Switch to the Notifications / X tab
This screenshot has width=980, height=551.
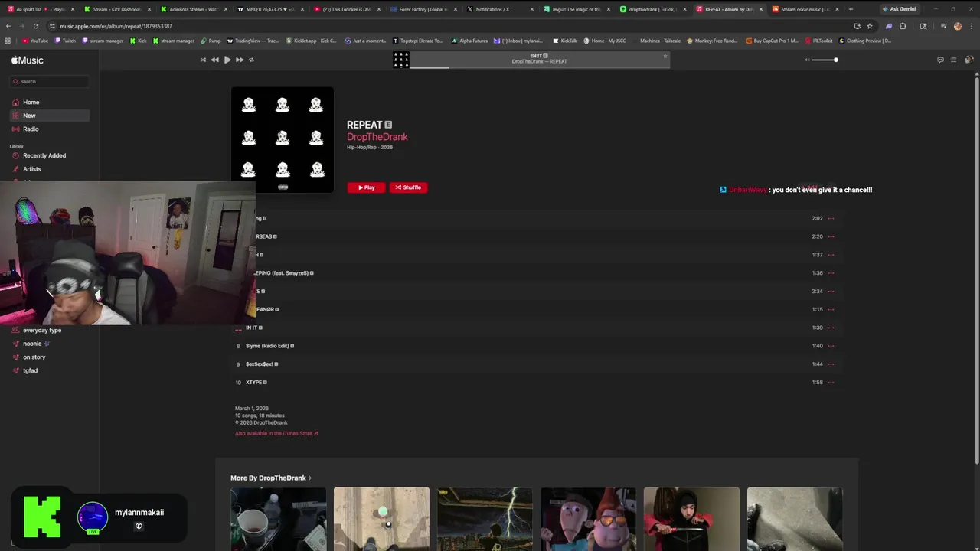[499, 9]
